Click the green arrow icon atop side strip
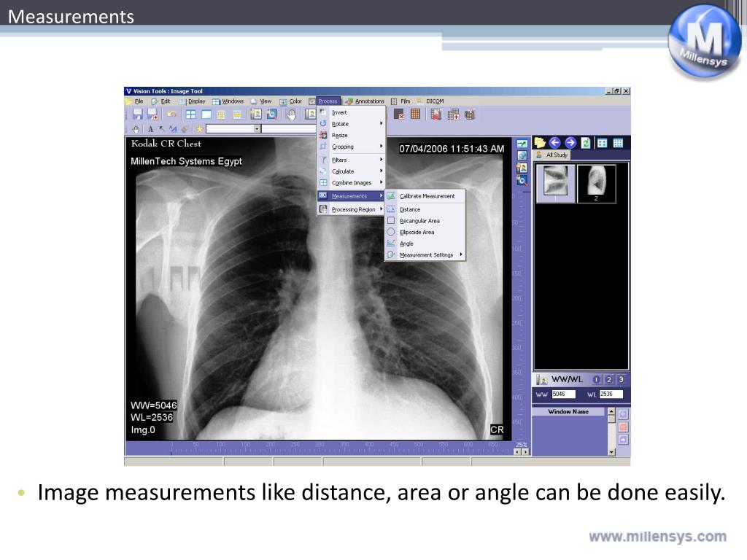 [x=522, y=144]
